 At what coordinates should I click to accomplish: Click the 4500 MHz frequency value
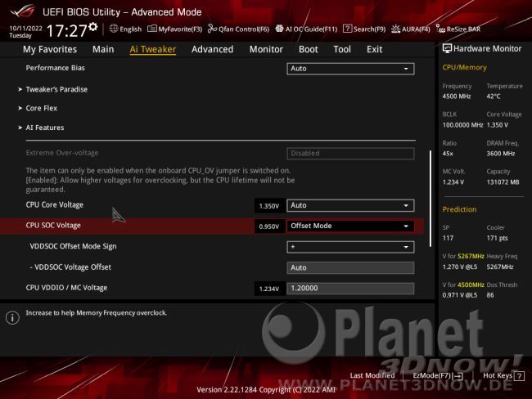coord(457,96)
